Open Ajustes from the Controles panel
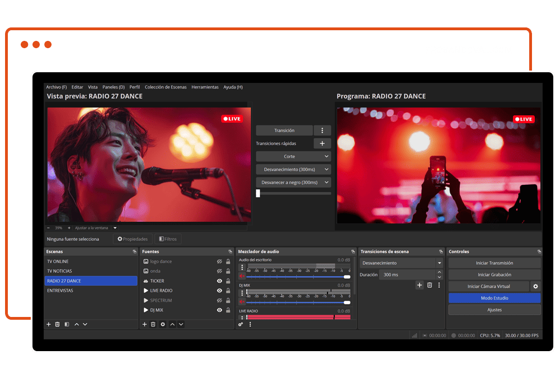Viewport: 560px width, 392px height. tap(494, 309)
